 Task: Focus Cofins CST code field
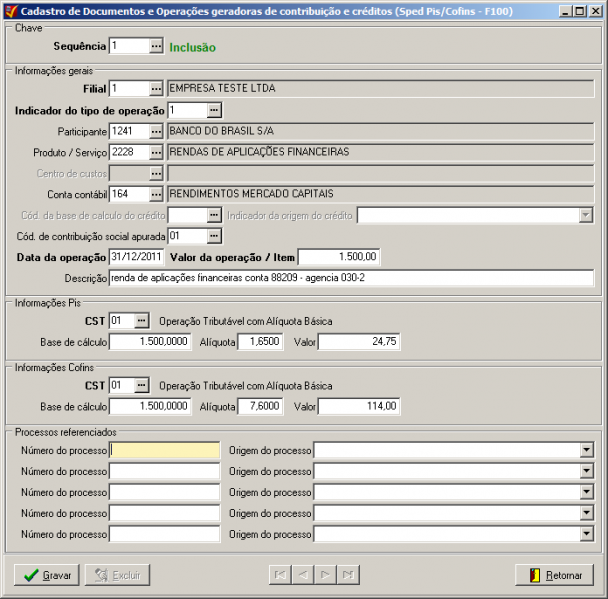(x=122, y=385)
